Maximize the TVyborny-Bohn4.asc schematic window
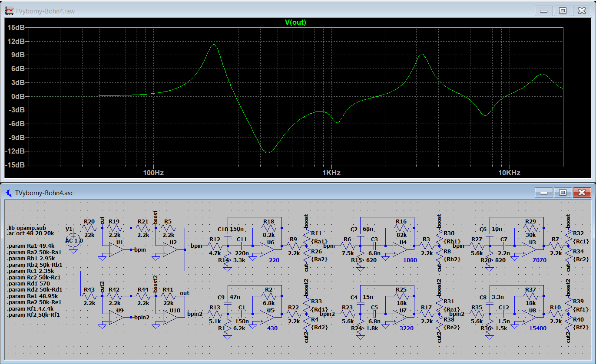The image size is (596, 364). pyautogui.click(x=563, y=192)
